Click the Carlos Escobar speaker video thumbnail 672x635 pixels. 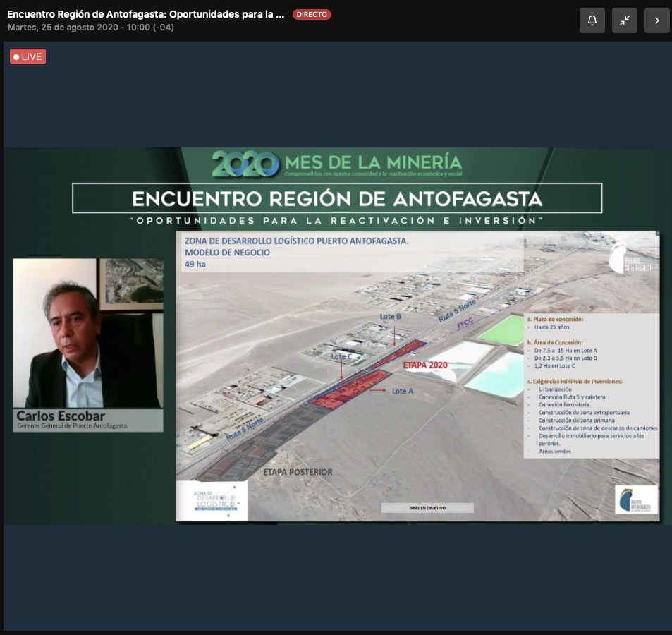(88, 332)
